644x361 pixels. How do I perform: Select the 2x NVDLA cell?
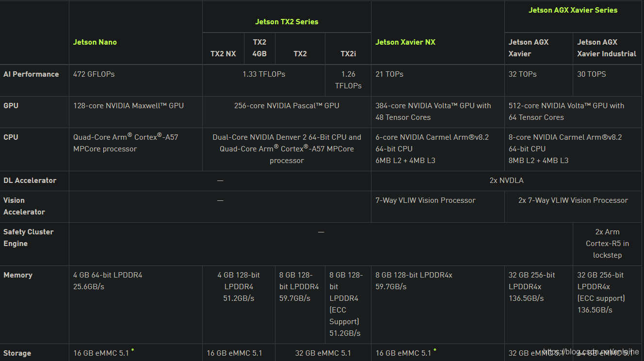tap(506, 180)
